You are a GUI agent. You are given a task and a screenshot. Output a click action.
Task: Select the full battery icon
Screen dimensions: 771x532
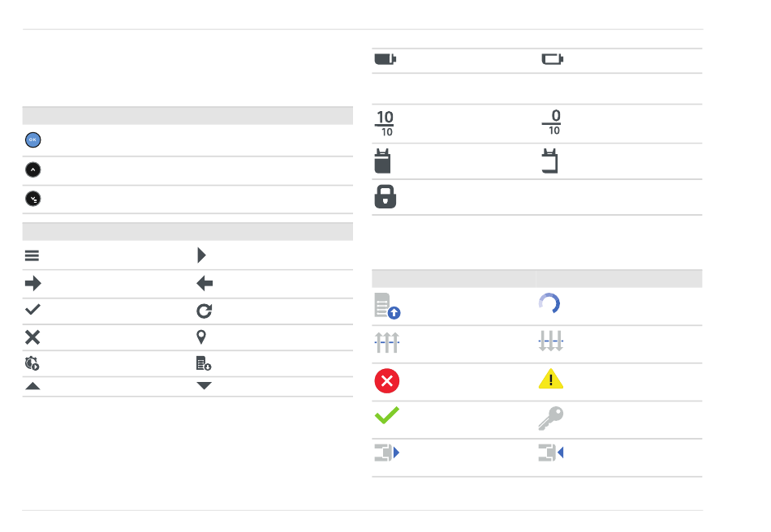[x=385, y=59]
